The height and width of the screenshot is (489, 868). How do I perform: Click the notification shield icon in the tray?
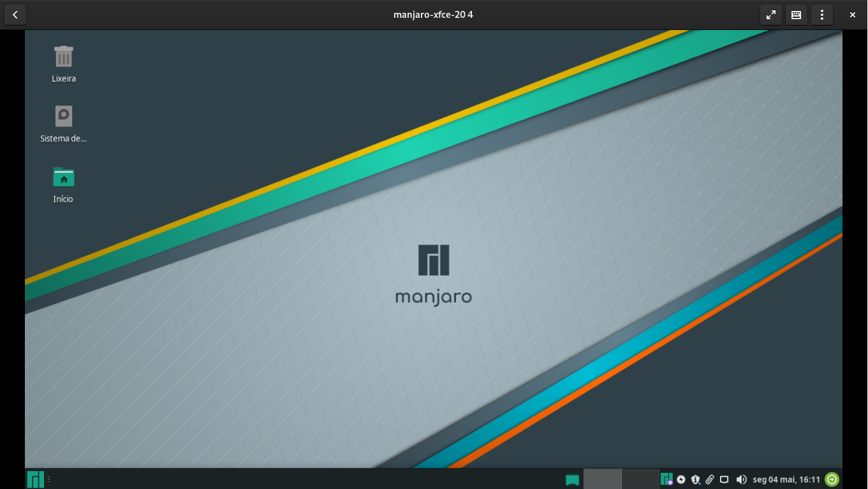[x=696, y=479]
